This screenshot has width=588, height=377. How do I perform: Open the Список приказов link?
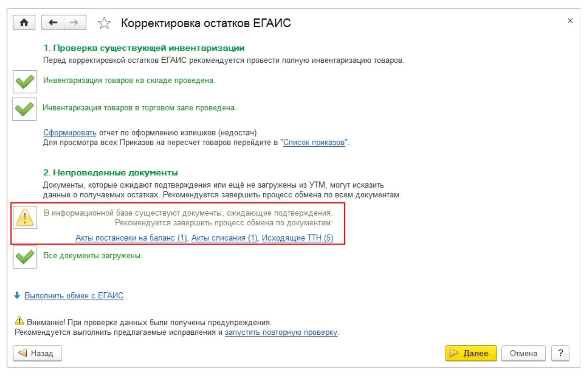[x=314, y=143]
